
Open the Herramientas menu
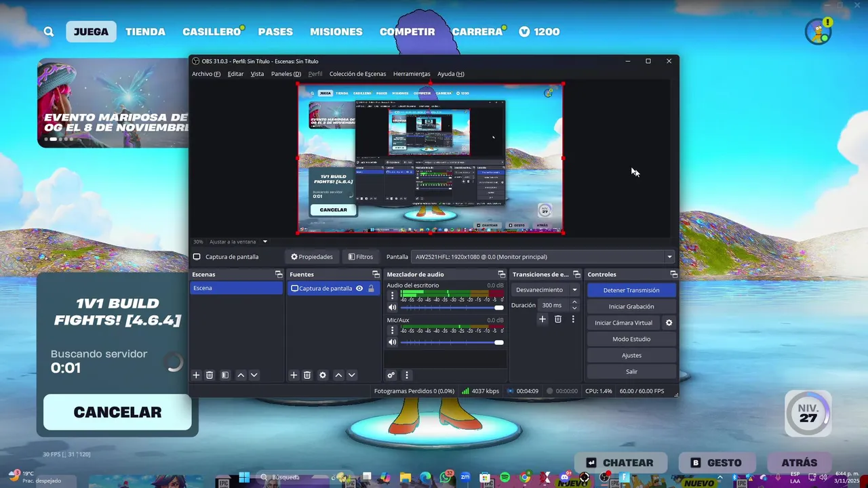412,74
